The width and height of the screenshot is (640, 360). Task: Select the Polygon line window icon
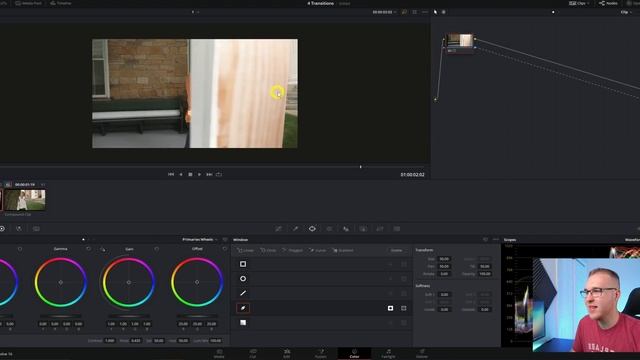click(x=243, y=293)
